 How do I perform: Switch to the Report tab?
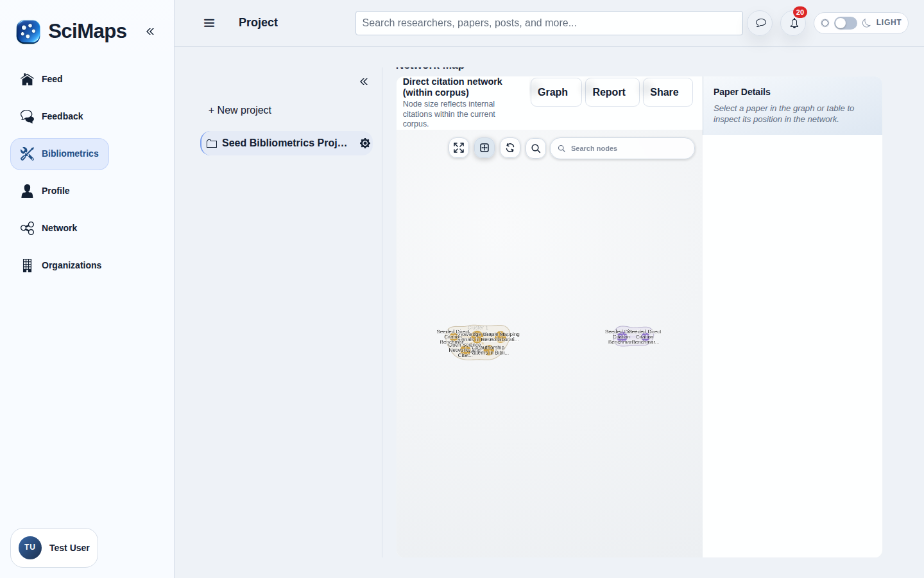point(612,92)
